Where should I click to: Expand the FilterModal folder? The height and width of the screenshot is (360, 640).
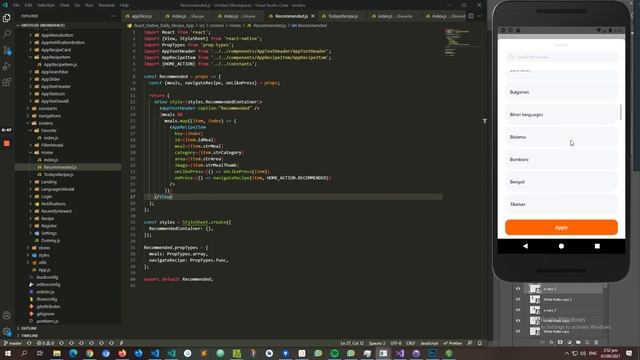(30, 145)
